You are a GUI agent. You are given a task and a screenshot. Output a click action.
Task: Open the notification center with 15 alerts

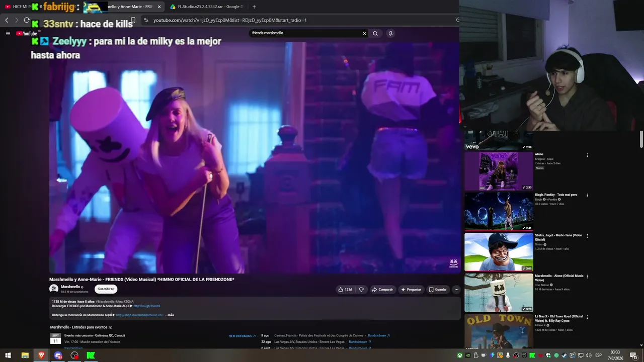coord(634,355)
